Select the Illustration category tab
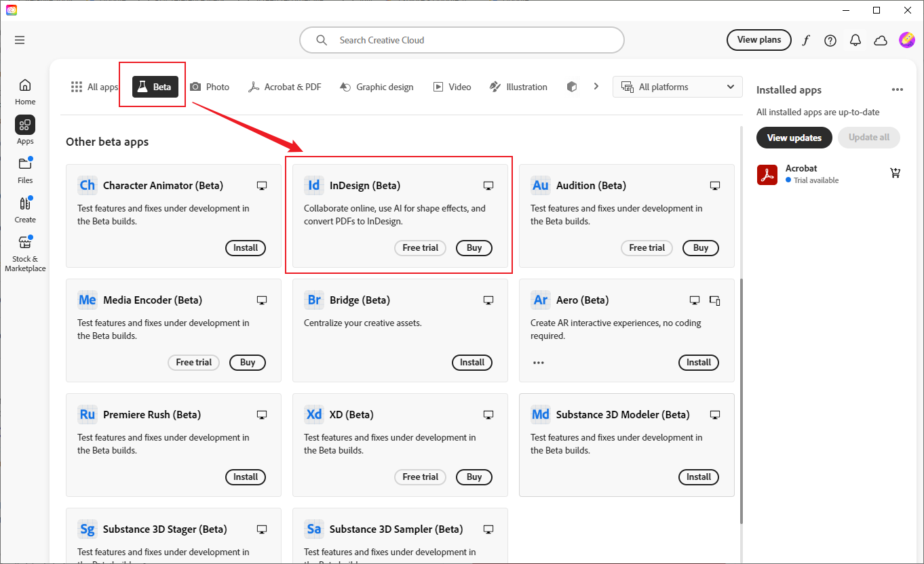This screenshot has height=564, width=924. (x=518, y=87)
